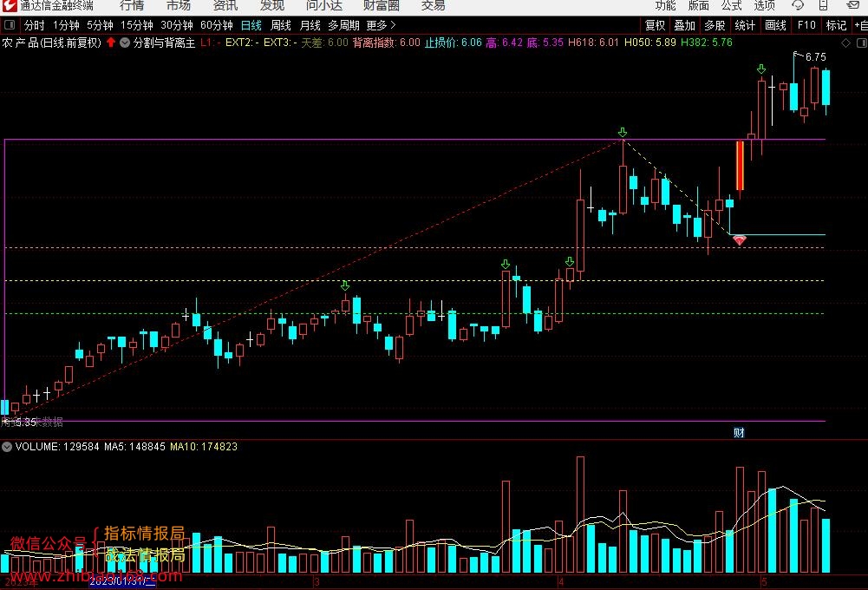Open the 资讯 menu
The width and height of the screenshot is (868, 590).
point(225,5)
